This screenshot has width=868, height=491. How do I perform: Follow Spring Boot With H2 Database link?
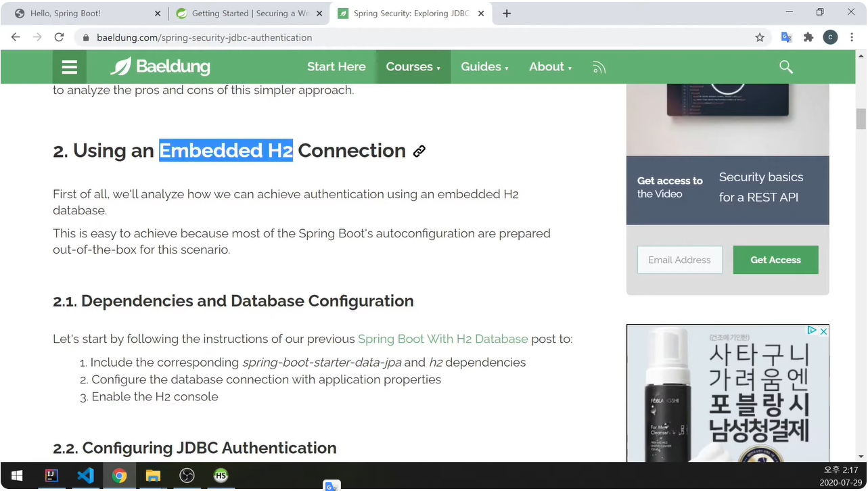[442, 339]
